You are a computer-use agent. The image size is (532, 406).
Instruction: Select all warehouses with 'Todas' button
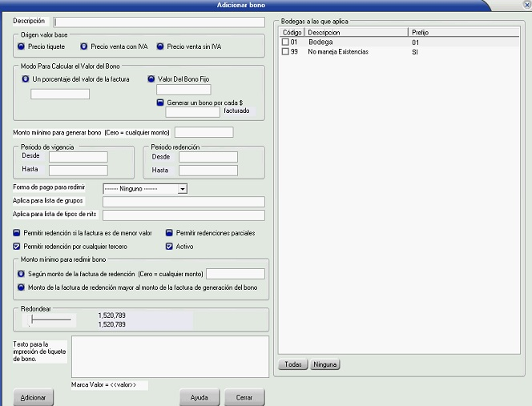click(x=292, y=364)
